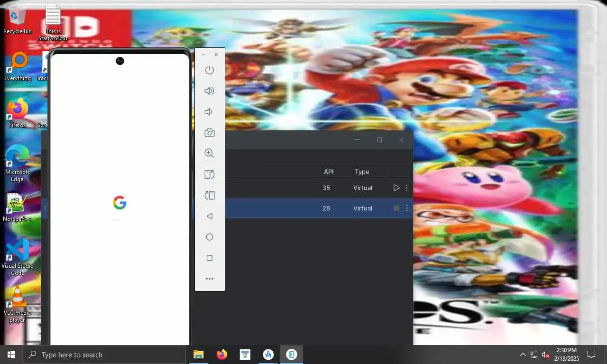Click the API column header

coord(329,172)
